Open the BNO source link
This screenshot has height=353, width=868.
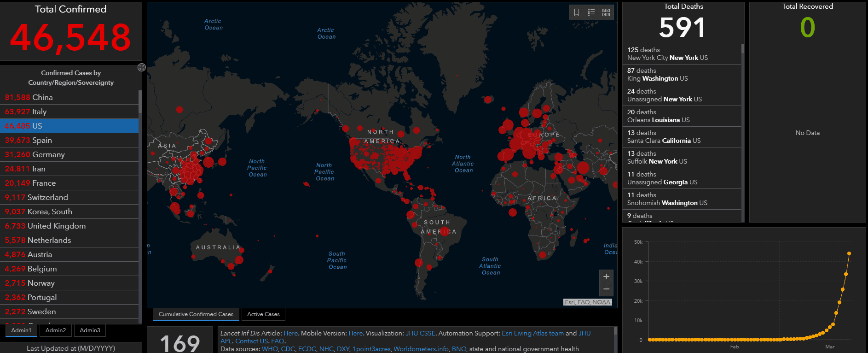coord(459,349)
